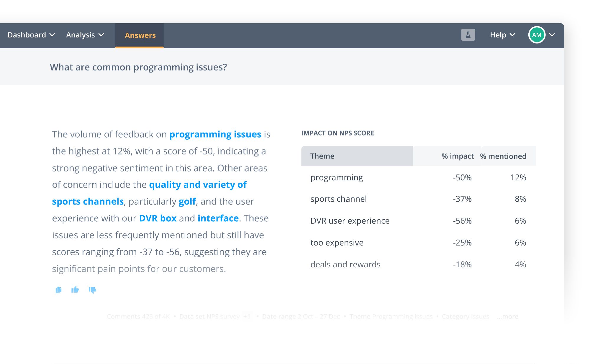Image resolution: width=590 pixels, height=364 pixels.
Task: Click the thumbs down icon
Action: [92, 289]
